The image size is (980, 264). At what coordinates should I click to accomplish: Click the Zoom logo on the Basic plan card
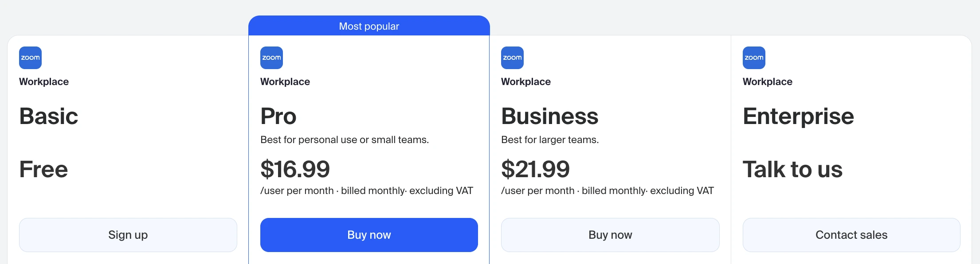[x=30, y=58]
